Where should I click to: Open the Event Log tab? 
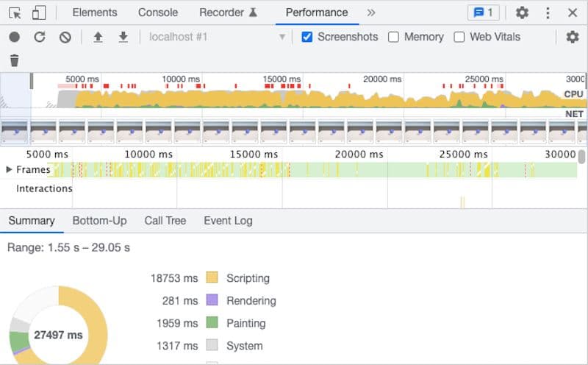228,221
